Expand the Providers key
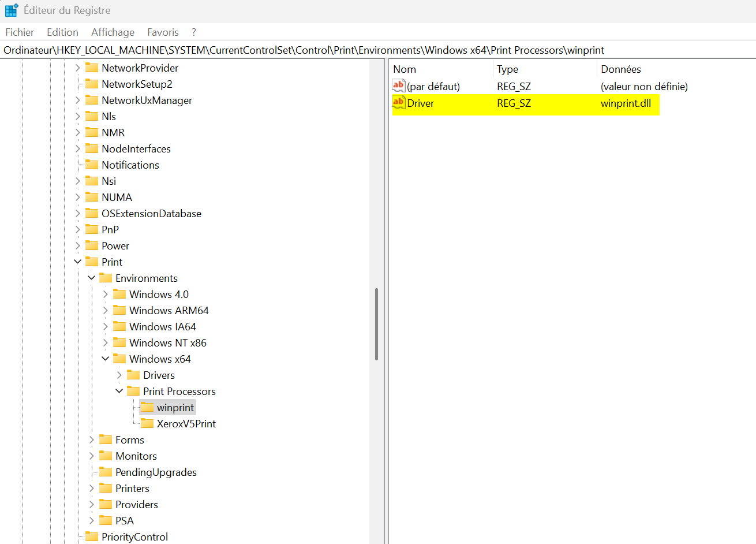Image resolution: width=756 pixels, height=544 pixels. [x=91, y=505]
